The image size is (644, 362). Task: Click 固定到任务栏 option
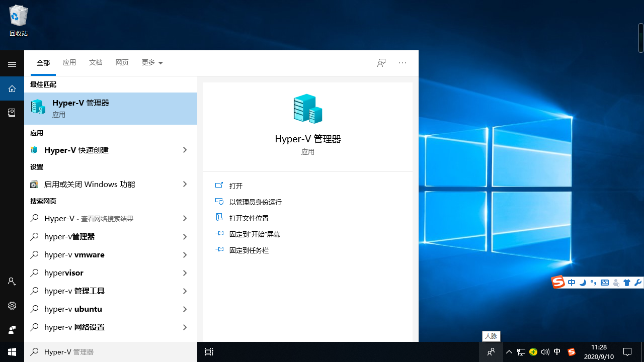click(249, 250)
